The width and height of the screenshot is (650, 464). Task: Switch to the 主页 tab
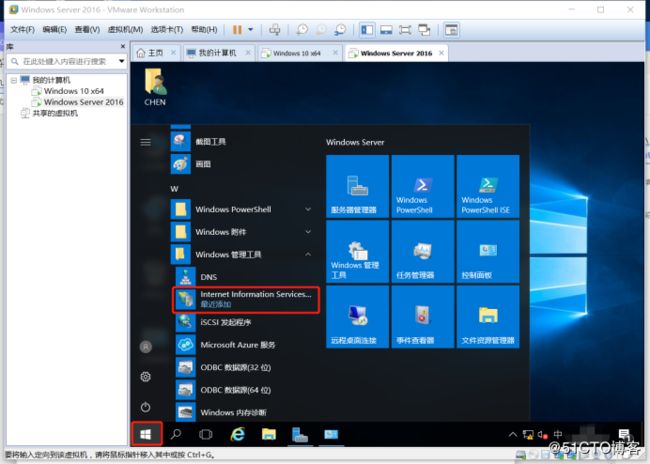(x=155, y=53)
